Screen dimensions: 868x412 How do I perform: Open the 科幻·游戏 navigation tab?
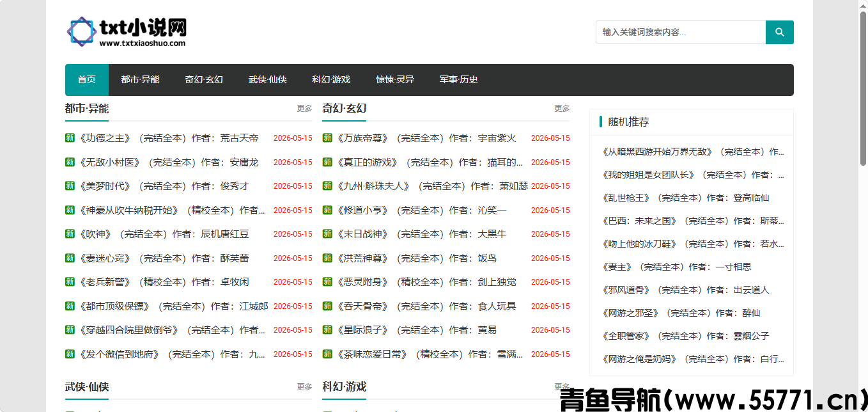[x=331, y=79]
